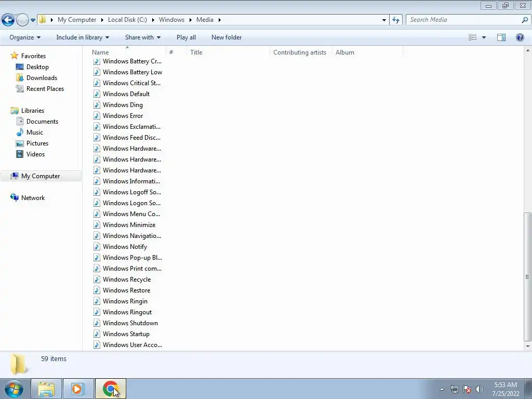Sort by the # column header

click(177, 52)
